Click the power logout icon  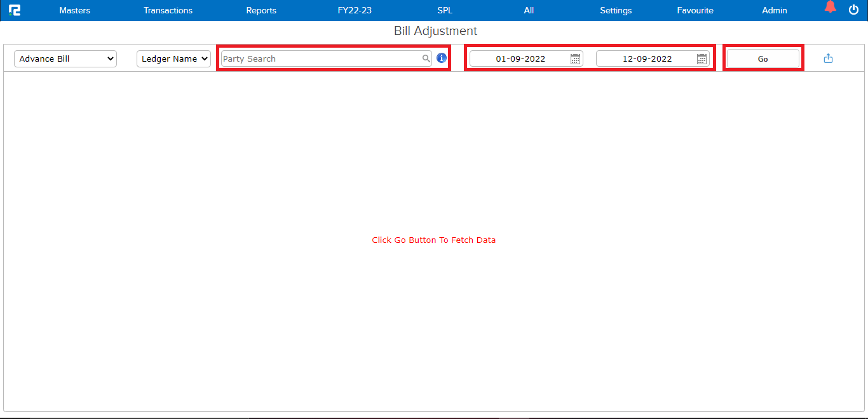tap(853, 10)
